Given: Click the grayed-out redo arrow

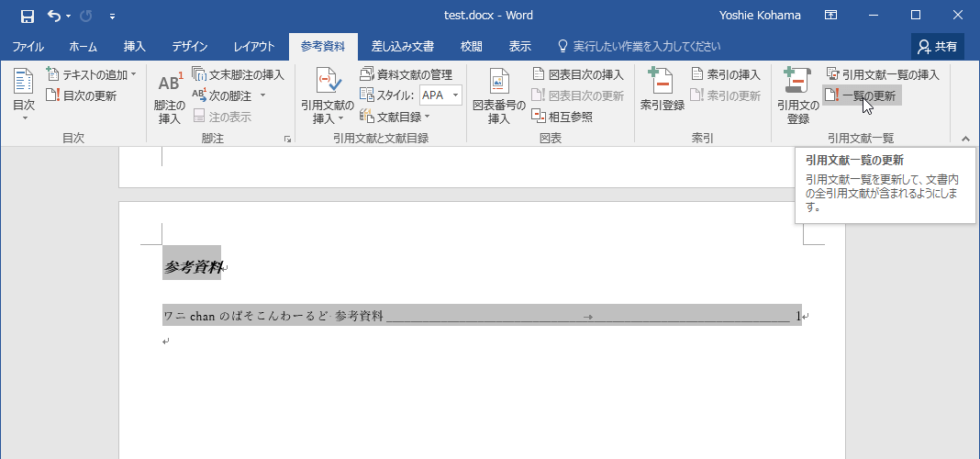Looking at the screenshot, I should (x=87, y=16).
